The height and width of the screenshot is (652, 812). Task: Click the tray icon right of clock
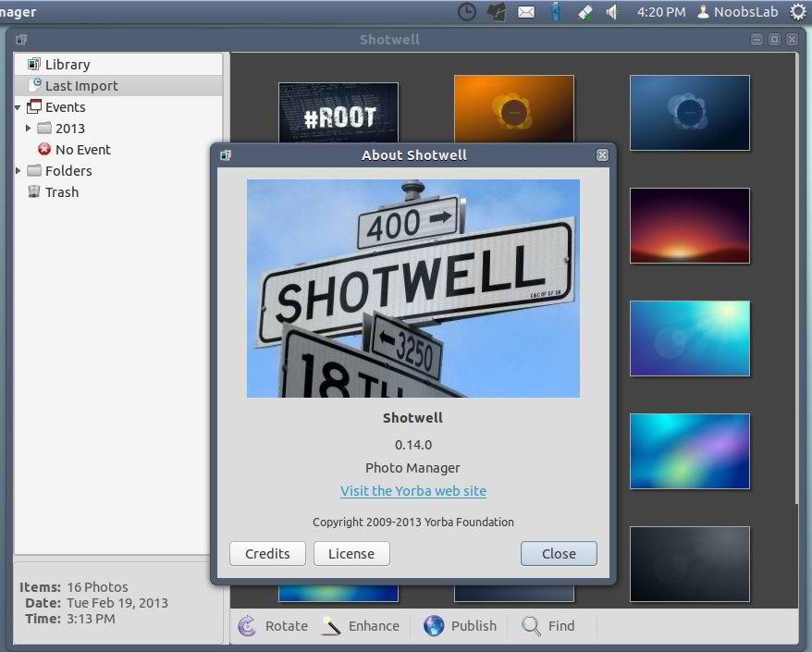pos(497,12)
